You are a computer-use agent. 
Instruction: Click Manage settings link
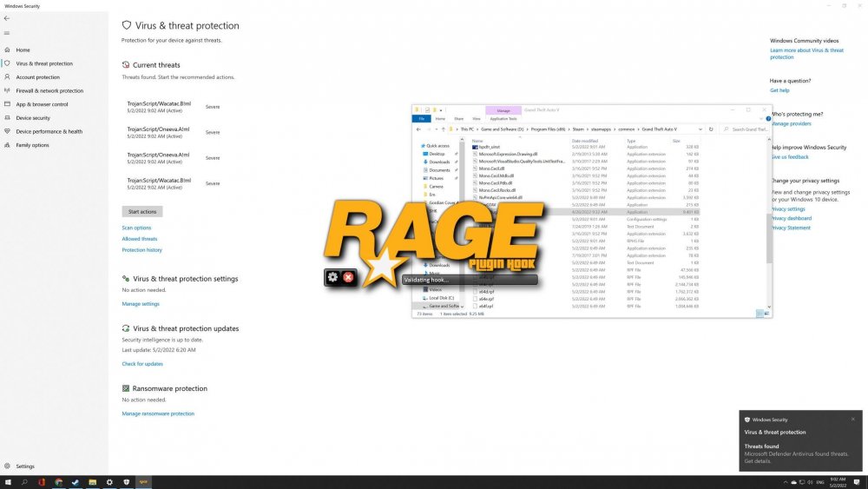point(141,303)
